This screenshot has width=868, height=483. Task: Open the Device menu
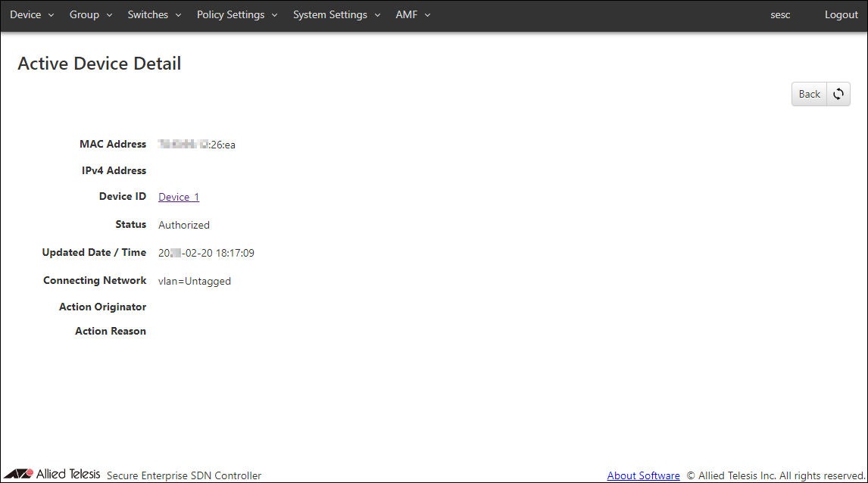32,15
